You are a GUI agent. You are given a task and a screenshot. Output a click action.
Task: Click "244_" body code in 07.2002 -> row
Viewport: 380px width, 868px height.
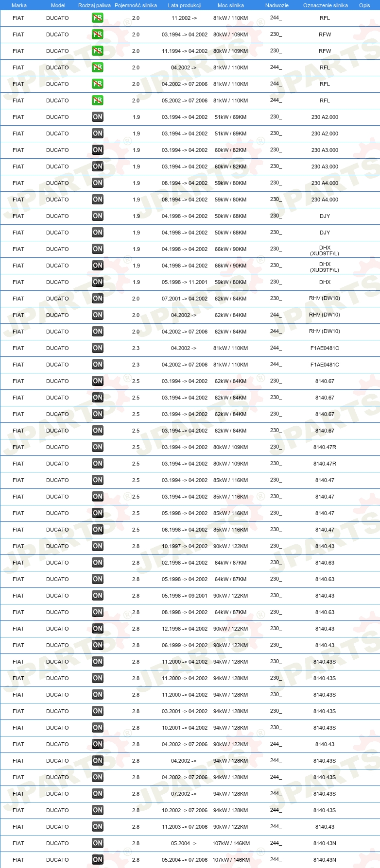[x=276, y=794]
